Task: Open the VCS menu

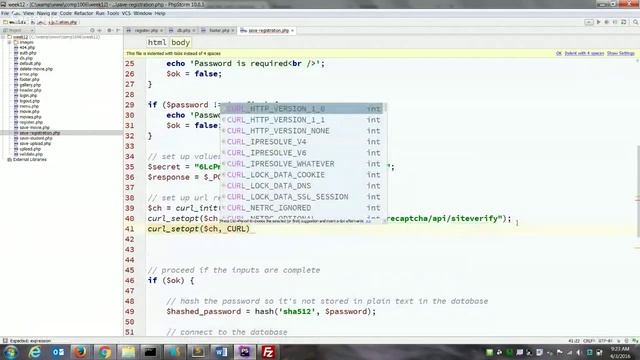Action: pyautogui.click(x=126, y=13)
